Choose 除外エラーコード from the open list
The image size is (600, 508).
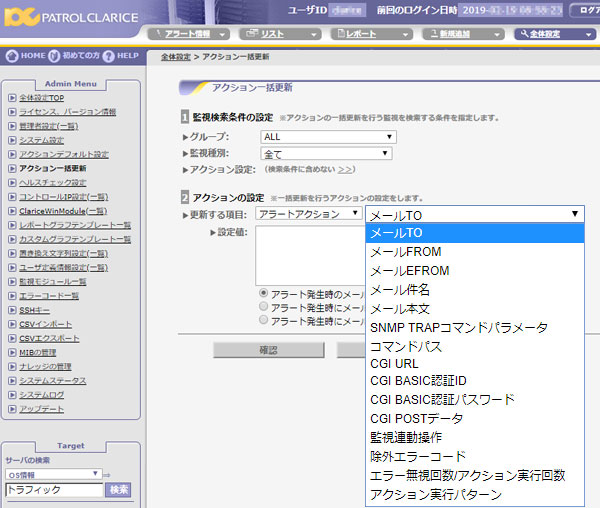click(475, 456)
